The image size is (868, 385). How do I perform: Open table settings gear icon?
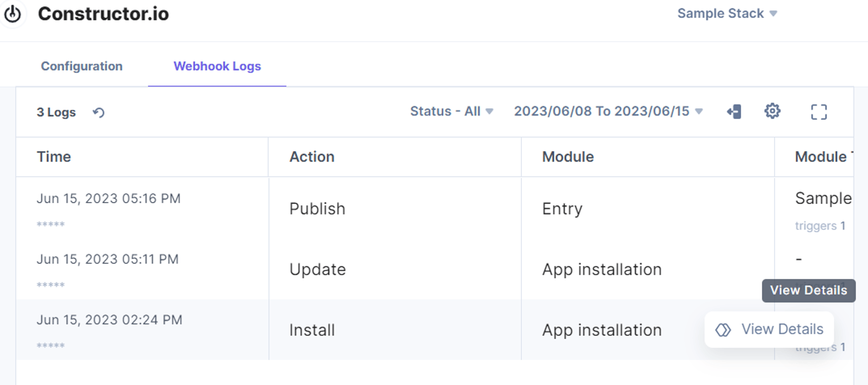click(x=772, y=111)
